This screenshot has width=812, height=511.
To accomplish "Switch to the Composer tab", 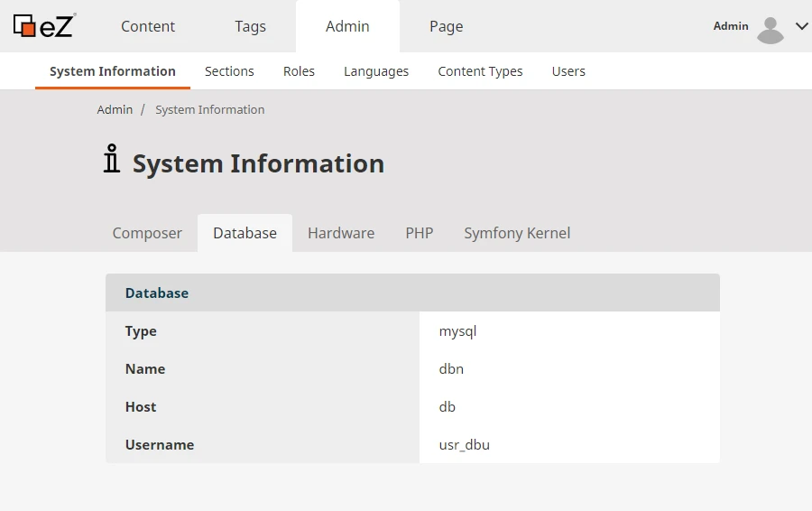I will coord(147,233).
